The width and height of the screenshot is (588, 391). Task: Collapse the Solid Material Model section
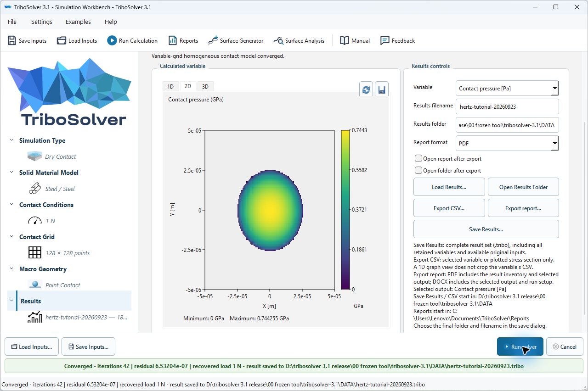tap(11, 173)
